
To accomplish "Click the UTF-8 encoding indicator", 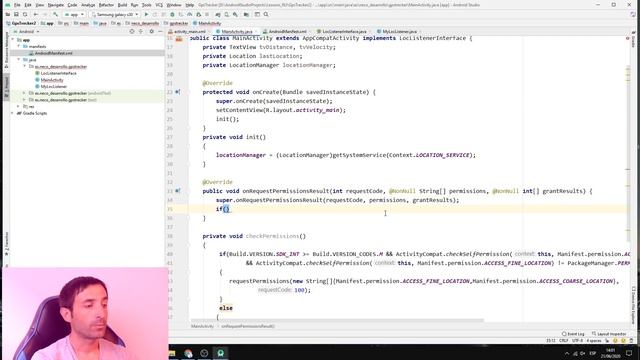I will (577, 340).
